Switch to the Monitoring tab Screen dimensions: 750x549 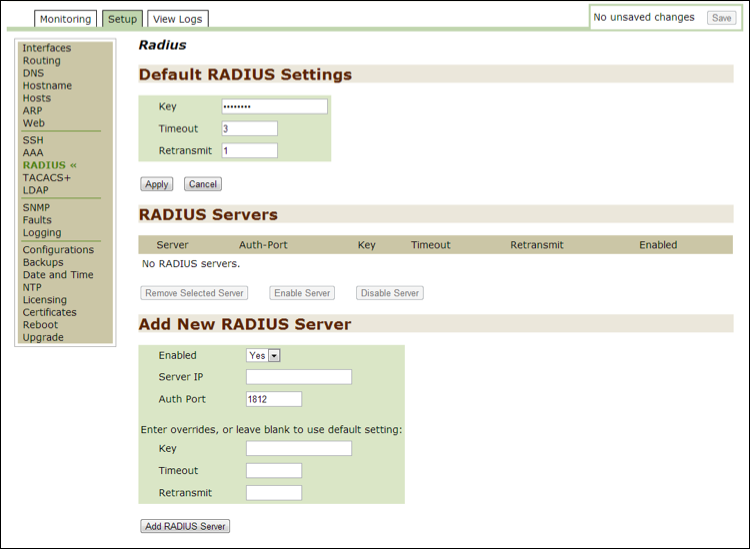65,19
